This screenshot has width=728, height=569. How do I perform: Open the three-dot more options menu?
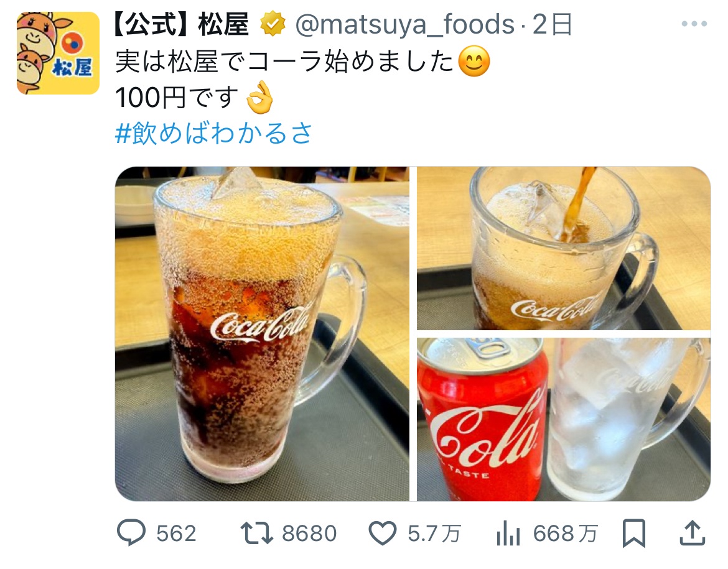coord(694,24)
